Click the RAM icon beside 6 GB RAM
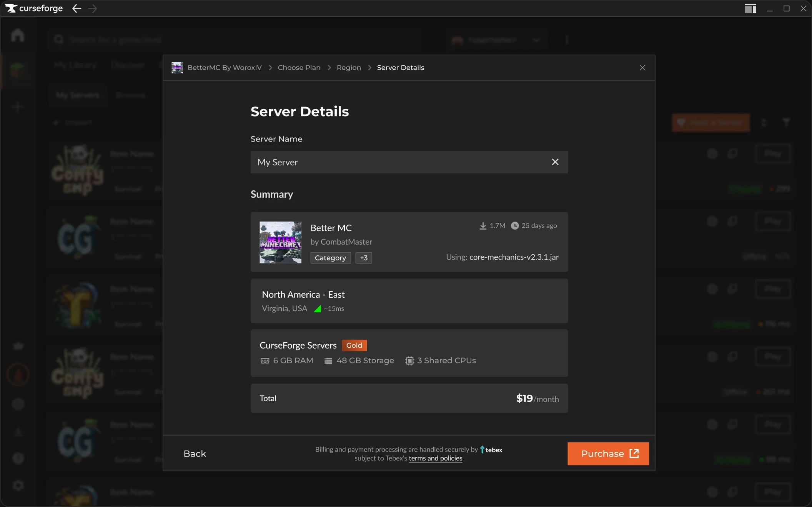 point(265,361)
